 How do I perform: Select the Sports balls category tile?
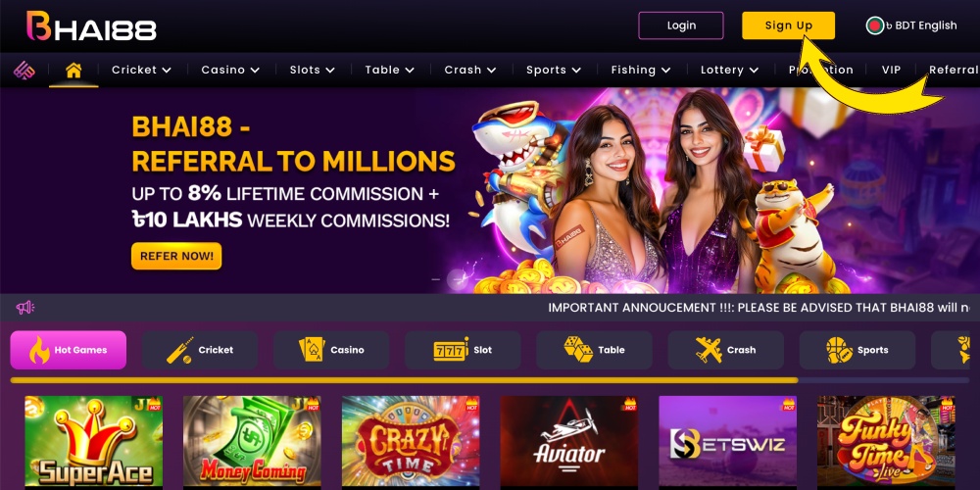(857, 350)
